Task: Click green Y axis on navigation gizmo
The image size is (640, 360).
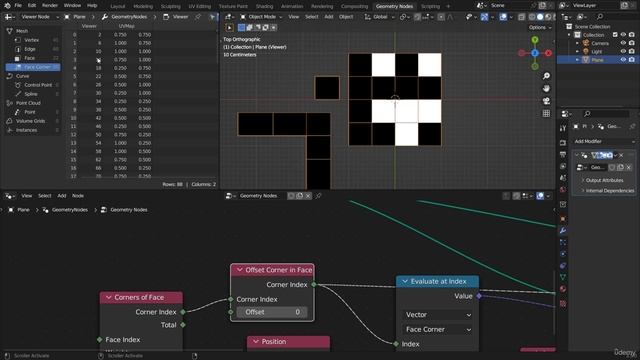Action: click(x=535, y=40)
